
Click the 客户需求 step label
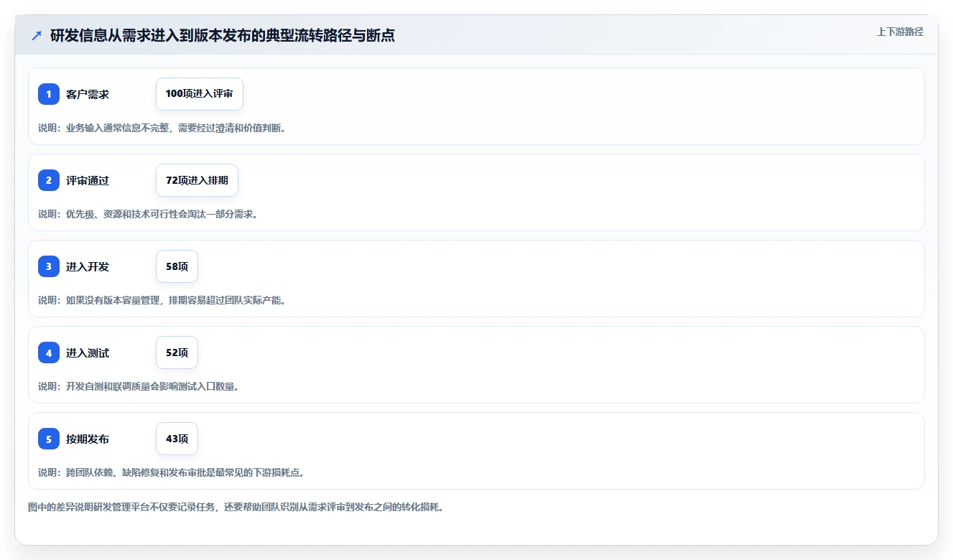88,94
